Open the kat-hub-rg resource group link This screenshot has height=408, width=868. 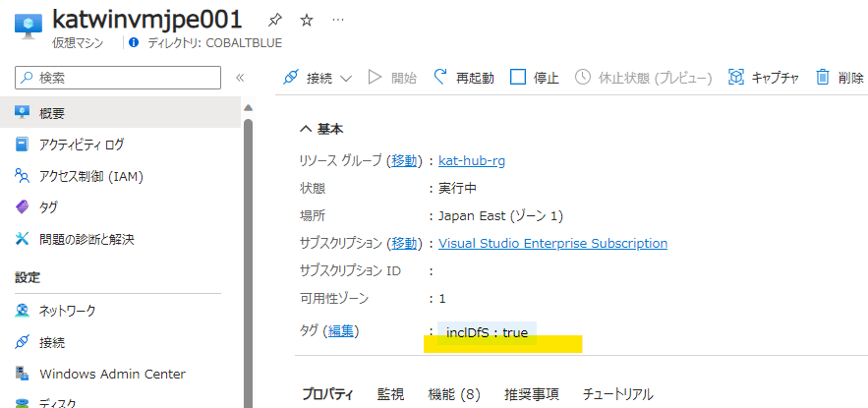[472, 160]
